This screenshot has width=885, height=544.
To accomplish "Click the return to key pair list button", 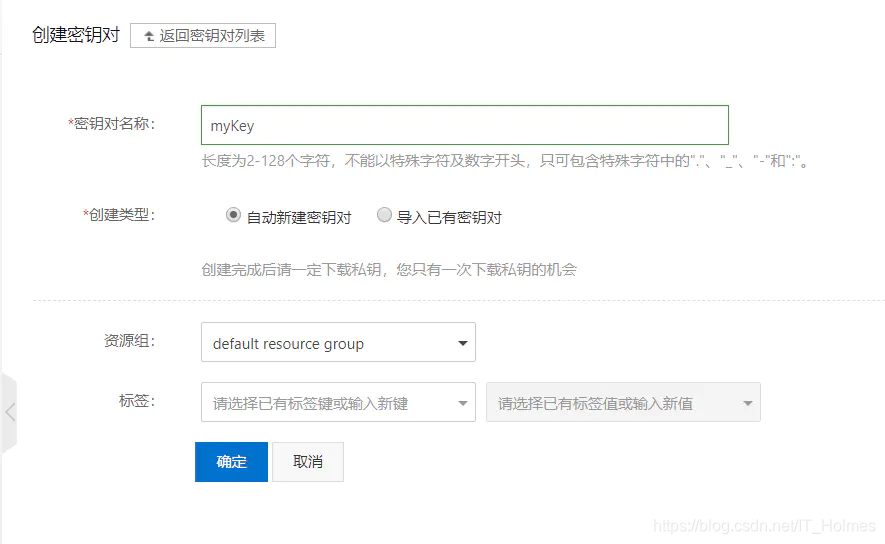I will click(203, 36).
